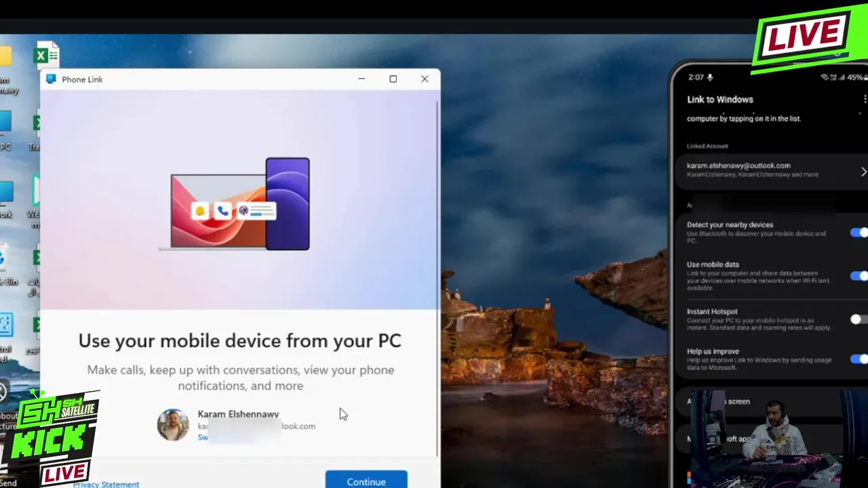The height and width of the screenshot is (488, 868).
Task: Toggle Help us improve switch
Action: coord(859,359)
